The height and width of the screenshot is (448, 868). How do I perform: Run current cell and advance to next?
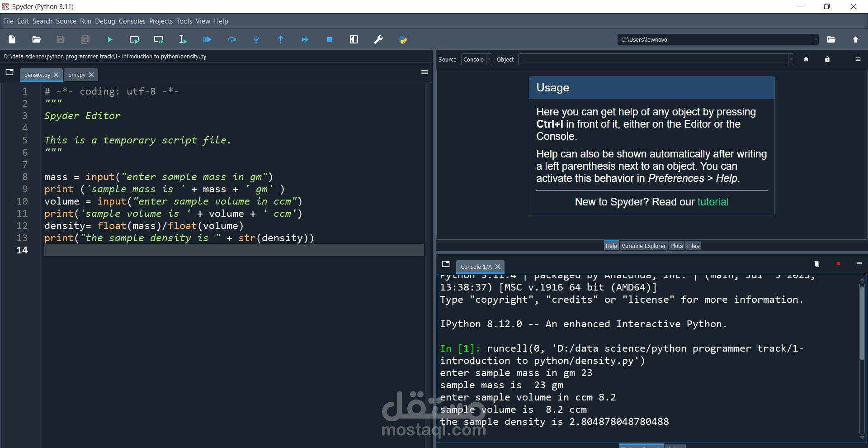[159, 40]
